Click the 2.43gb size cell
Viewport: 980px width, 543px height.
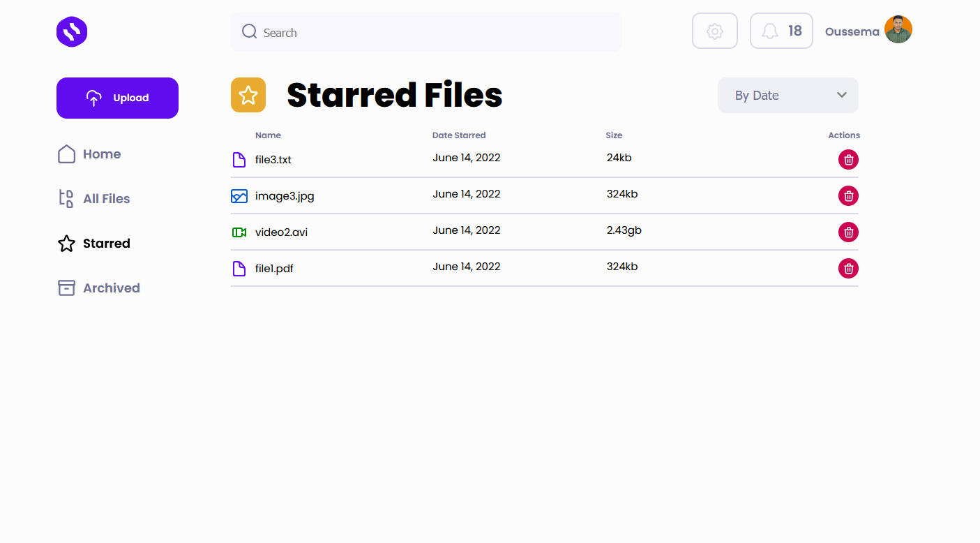pos(624,230)
